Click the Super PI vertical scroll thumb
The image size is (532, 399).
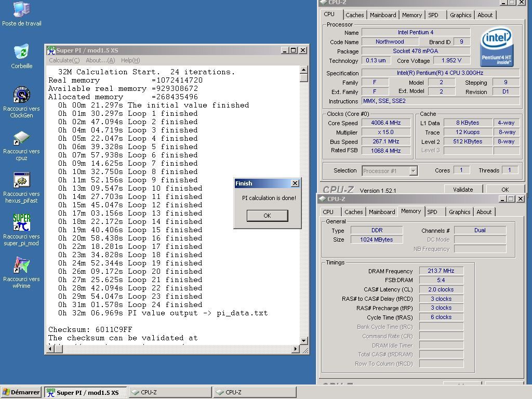[x=303, y=78]
